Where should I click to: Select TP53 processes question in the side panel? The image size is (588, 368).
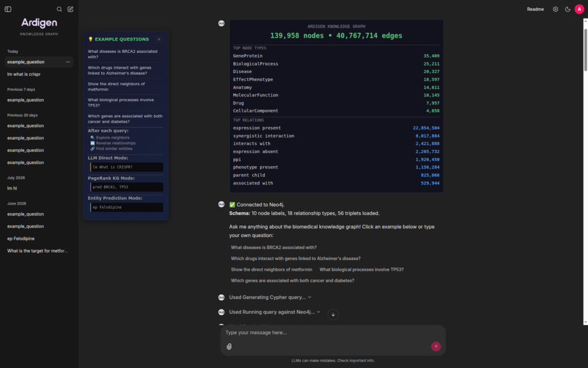[x=125, y=102]
